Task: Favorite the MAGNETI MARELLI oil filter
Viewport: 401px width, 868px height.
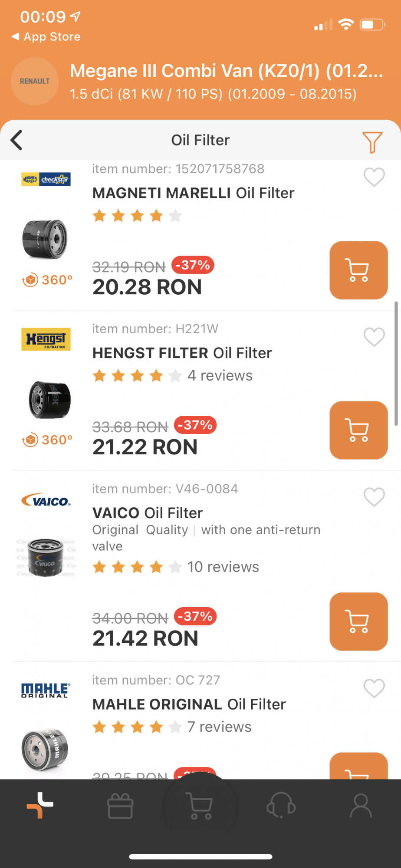Action: [374, 177]
